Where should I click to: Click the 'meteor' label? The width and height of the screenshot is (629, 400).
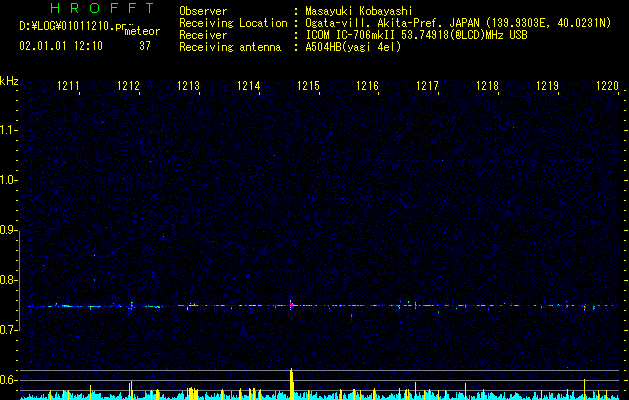pyautogui.click(x=142, y=31)
